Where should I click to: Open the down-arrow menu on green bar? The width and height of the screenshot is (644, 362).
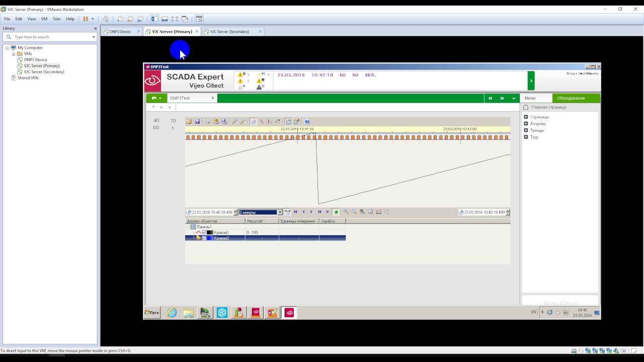coord(514,98)
